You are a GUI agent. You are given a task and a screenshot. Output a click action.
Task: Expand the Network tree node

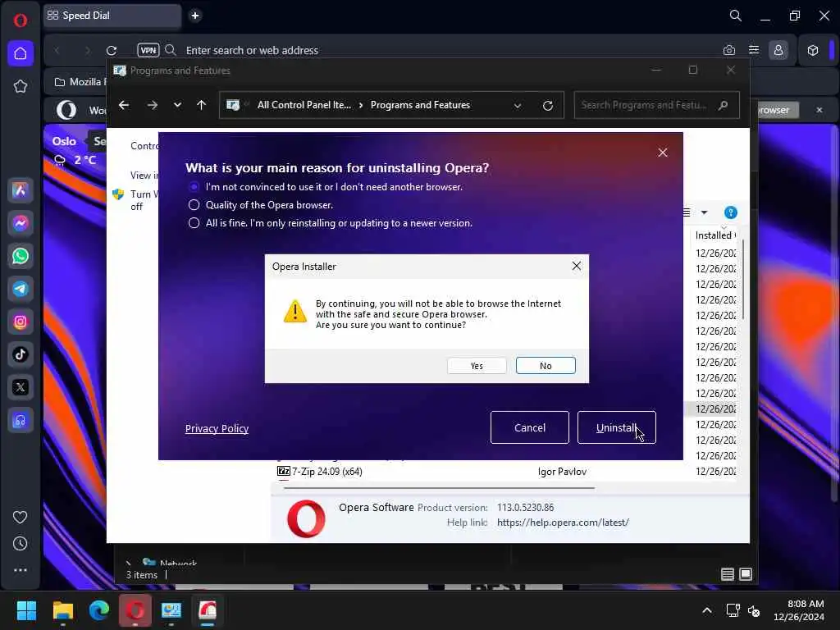128,563
